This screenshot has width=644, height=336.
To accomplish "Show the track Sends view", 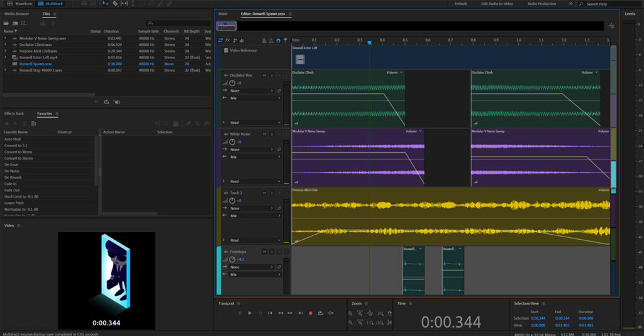I will [235, 40].
